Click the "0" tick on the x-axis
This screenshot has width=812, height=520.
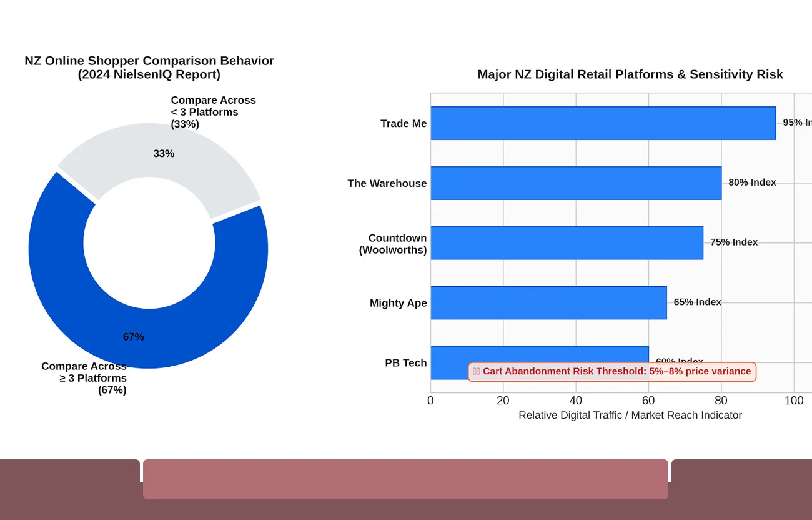click(x=430, y=401)
